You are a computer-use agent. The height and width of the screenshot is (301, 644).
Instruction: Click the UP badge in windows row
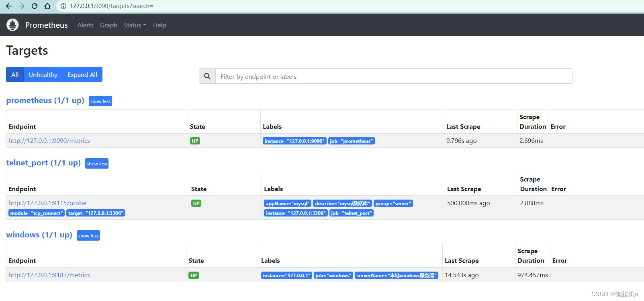point(194,275)
